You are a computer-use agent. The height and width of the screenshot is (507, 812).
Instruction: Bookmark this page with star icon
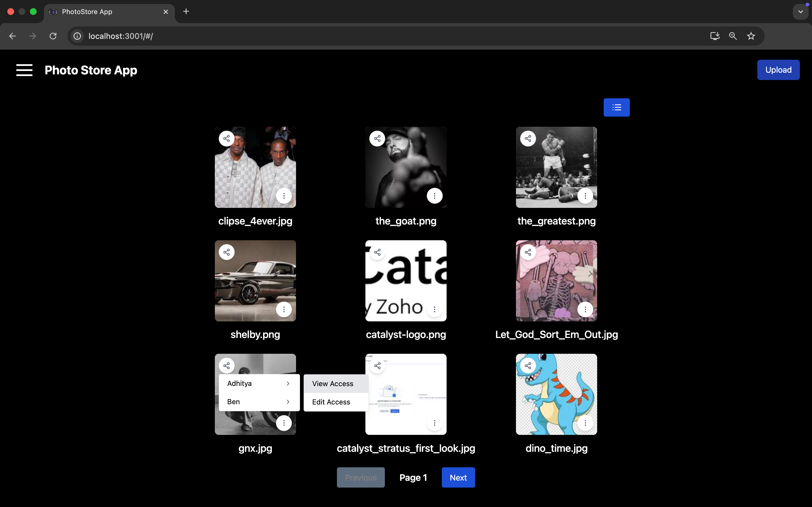point(751,36)
